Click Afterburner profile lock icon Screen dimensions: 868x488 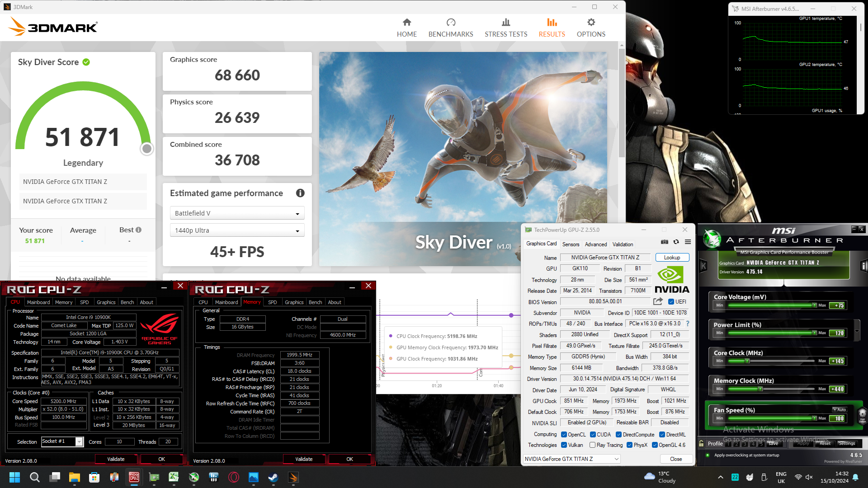tap(701, 443)
